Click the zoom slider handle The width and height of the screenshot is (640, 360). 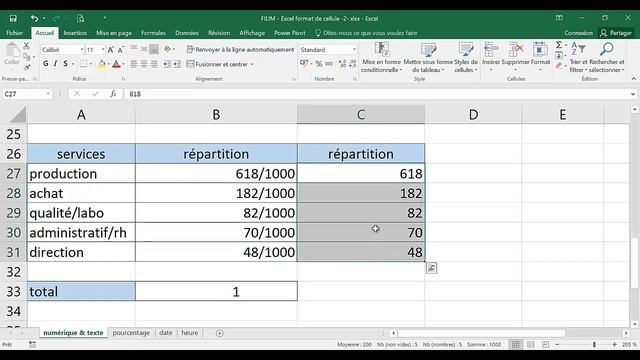594,344
